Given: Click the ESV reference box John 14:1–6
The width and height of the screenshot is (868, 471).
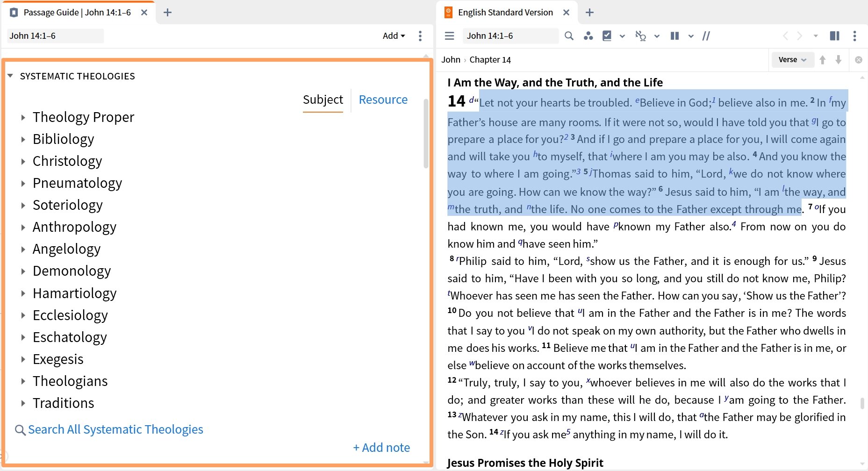Looking at the screenshot, I should [x=511, y=36].
